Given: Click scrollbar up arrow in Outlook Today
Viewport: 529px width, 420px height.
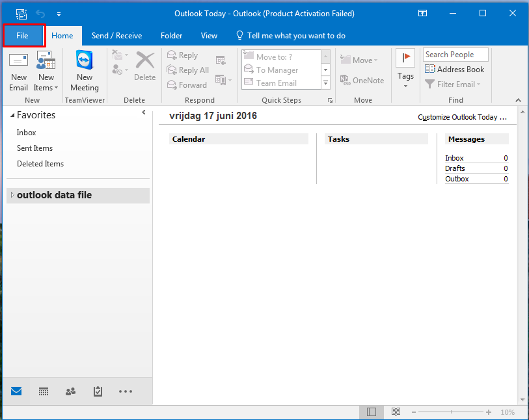Looking at the screenshot, I should click(522, 112).
